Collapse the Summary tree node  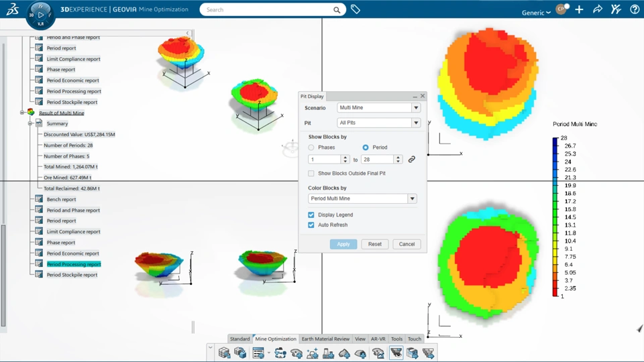point(30,123)
